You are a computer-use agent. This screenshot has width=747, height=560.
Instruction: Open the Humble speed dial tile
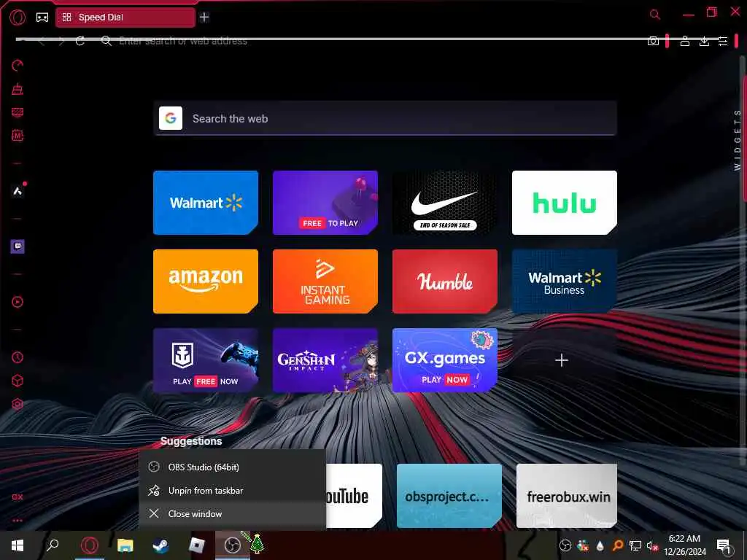(x=445, y=281)
